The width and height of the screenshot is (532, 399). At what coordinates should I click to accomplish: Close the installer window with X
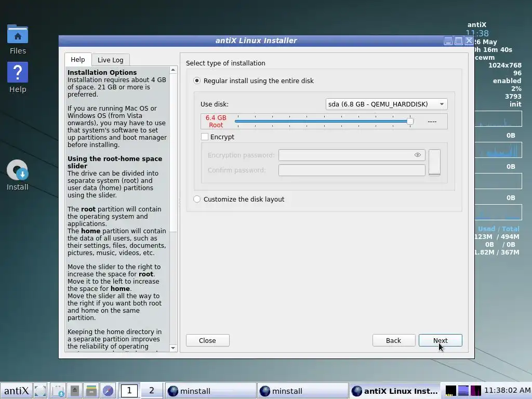coord(469,41)
